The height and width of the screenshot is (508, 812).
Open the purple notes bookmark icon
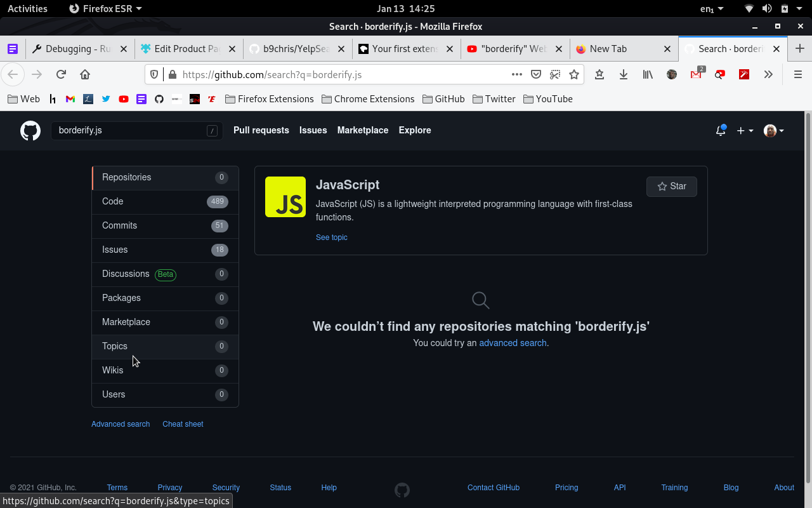(141, 99)
